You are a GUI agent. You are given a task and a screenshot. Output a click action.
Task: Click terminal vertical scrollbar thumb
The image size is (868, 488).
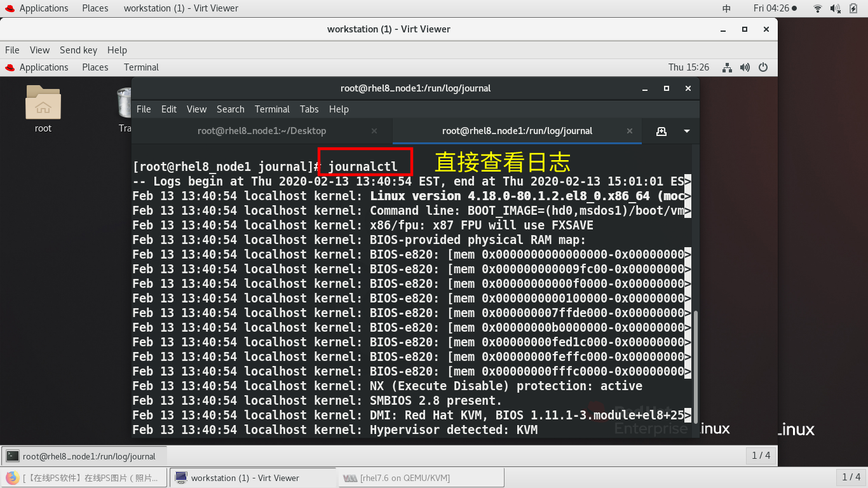pyautogui.click(x=696, y=367)
